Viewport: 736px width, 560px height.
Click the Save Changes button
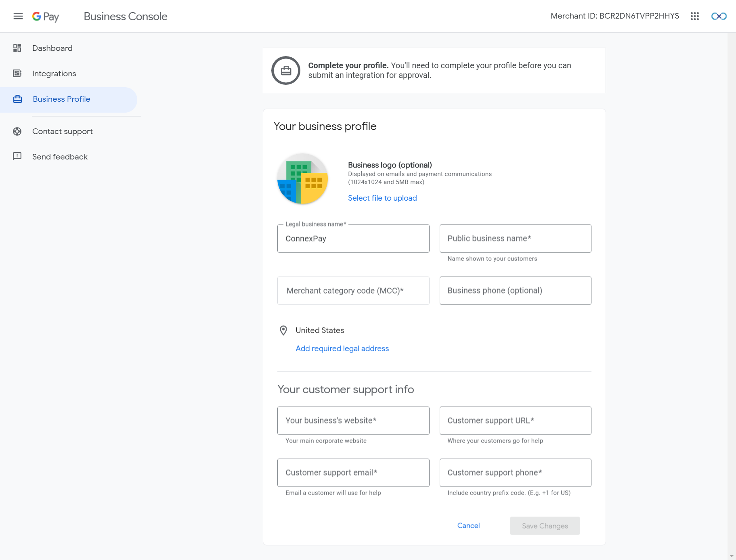pyautogui.click(x=545, y=526)
